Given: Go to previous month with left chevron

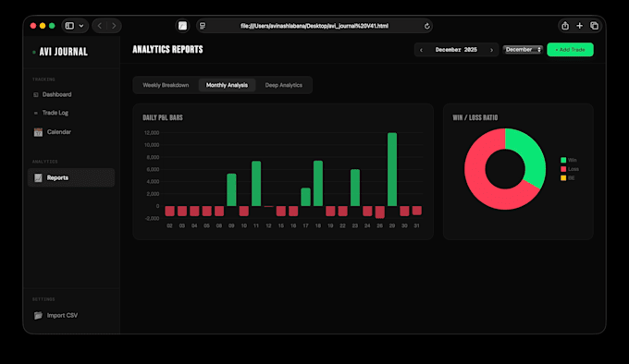Looking at the screenshot, I should [x=421, y=50].
